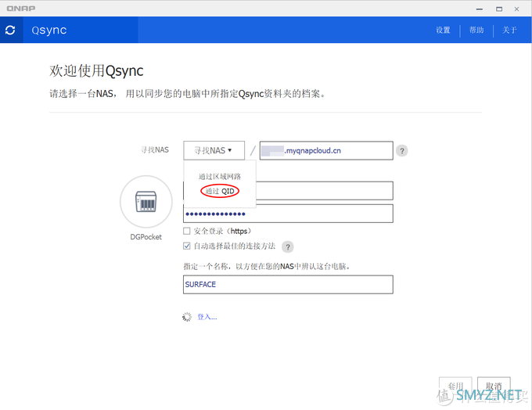Click the 安全登录 (https) label text

pos(222,231)
